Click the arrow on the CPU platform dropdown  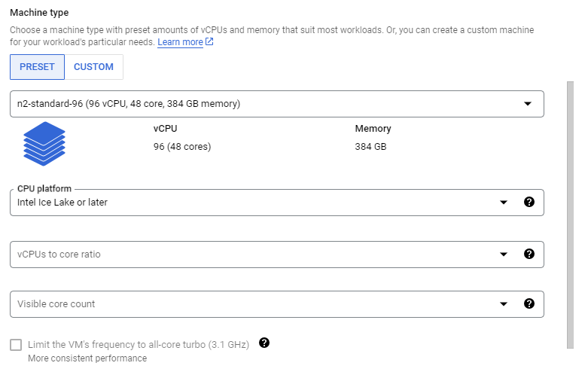[504, 203]
